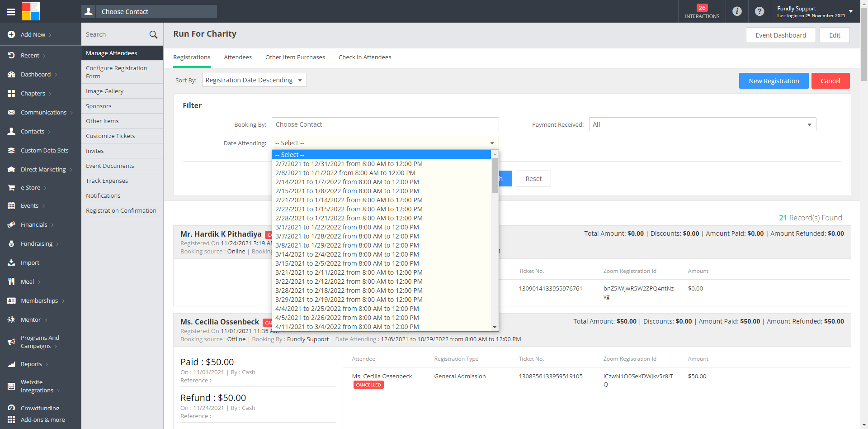Open Registration Confirmation menu item
This screenshot has height=429, width=868.
click(x=122, y=210)
